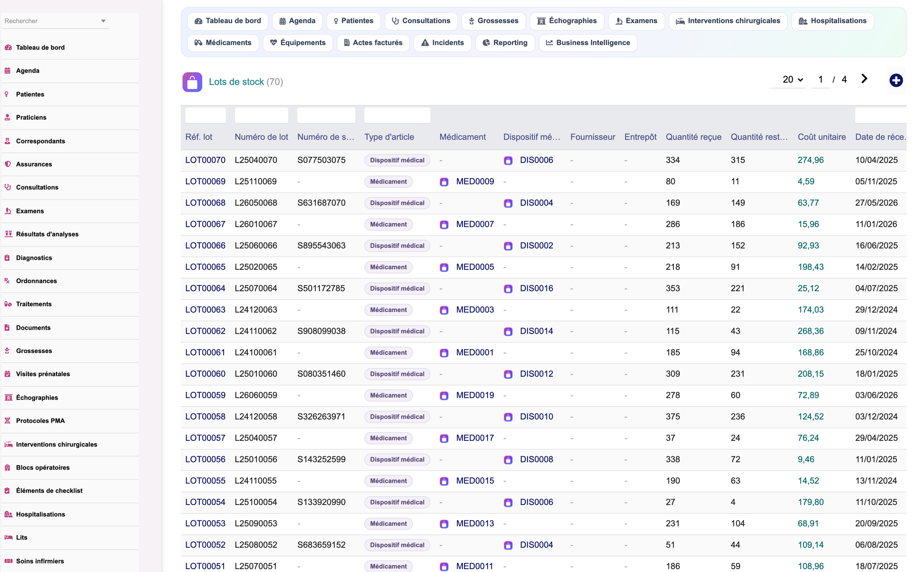
Task: Open the Business Intelligence top tab
Action: point(588,43)
